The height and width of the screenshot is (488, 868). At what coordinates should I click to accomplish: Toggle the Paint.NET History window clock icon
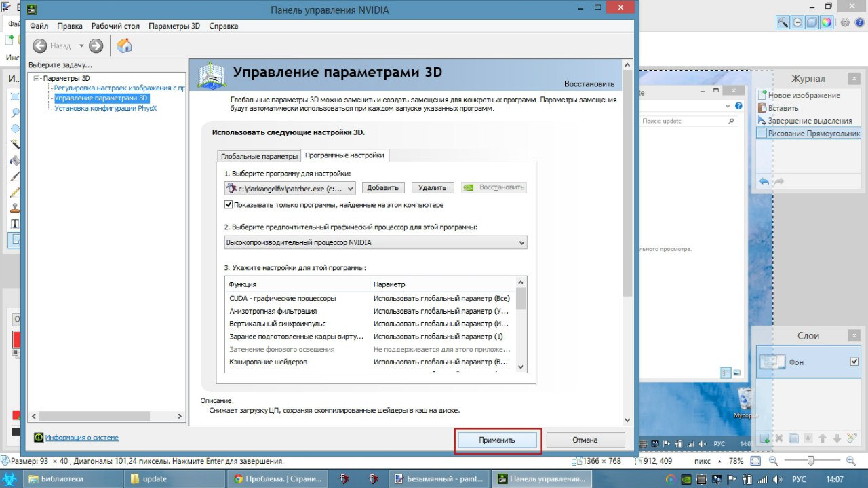(x=797, y=22)
